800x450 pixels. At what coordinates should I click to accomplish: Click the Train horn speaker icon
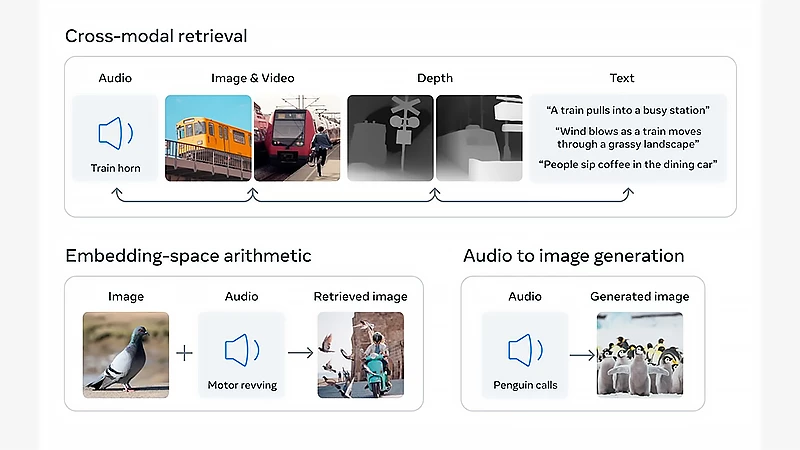pos(116,133)
